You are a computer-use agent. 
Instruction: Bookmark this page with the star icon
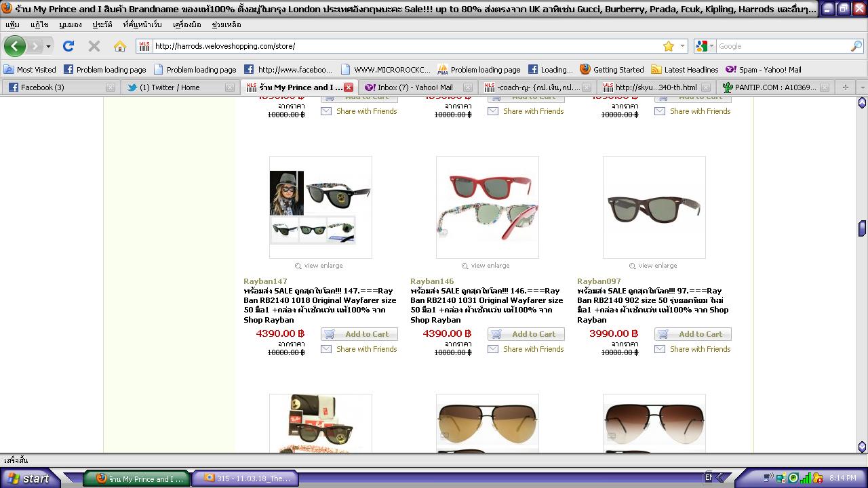click(669, 46)
